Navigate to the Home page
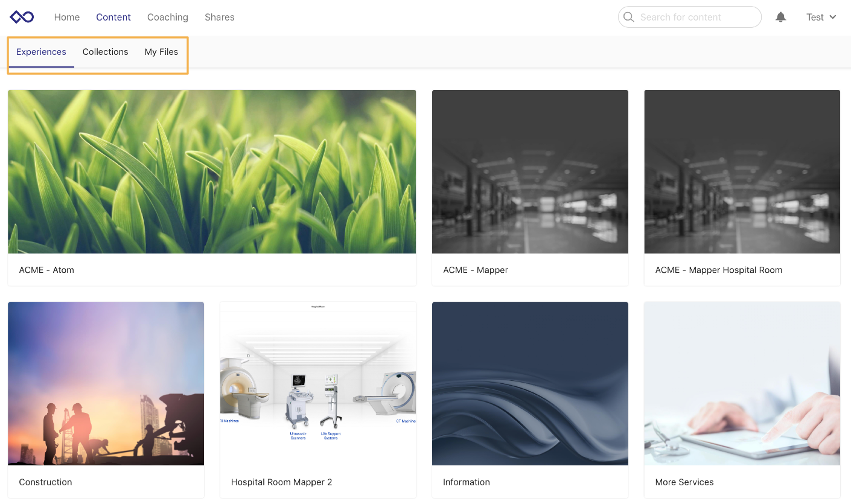This screenshot has height=504, width=851. (x=66, y=17)
